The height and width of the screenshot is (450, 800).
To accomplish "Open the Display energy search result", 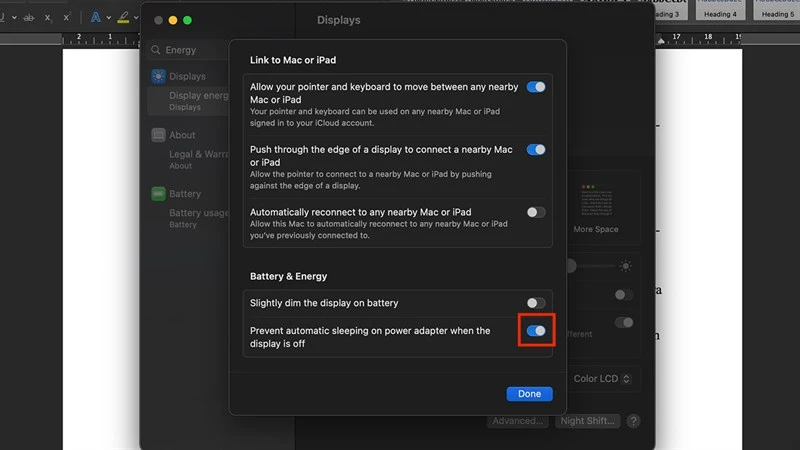I will pos(189,101).
